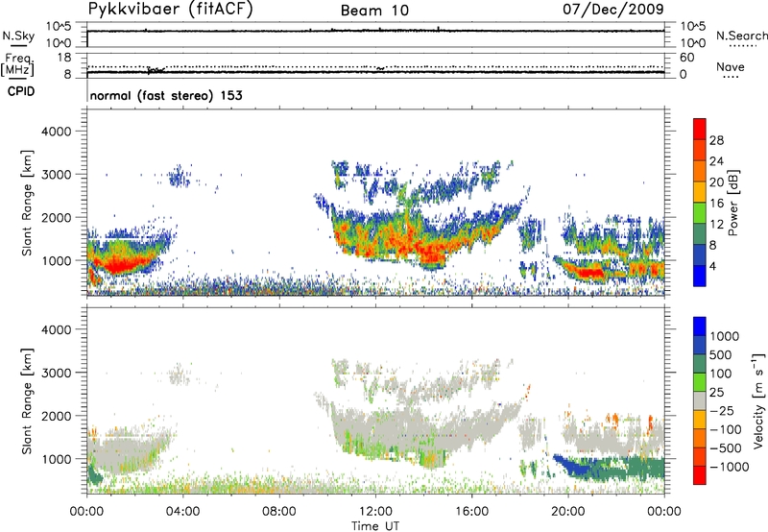
Task: Click the 'N.Search' legend label
Action: 741,36
